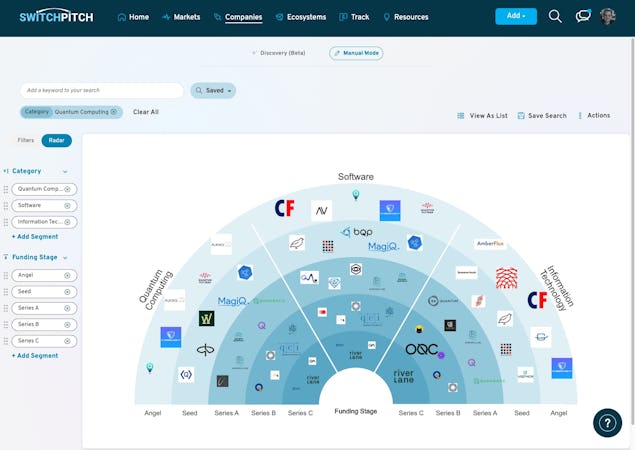The image size is (635, 450).
Task: Open the Saved searches dropdown
Action: tap(213, 90)
